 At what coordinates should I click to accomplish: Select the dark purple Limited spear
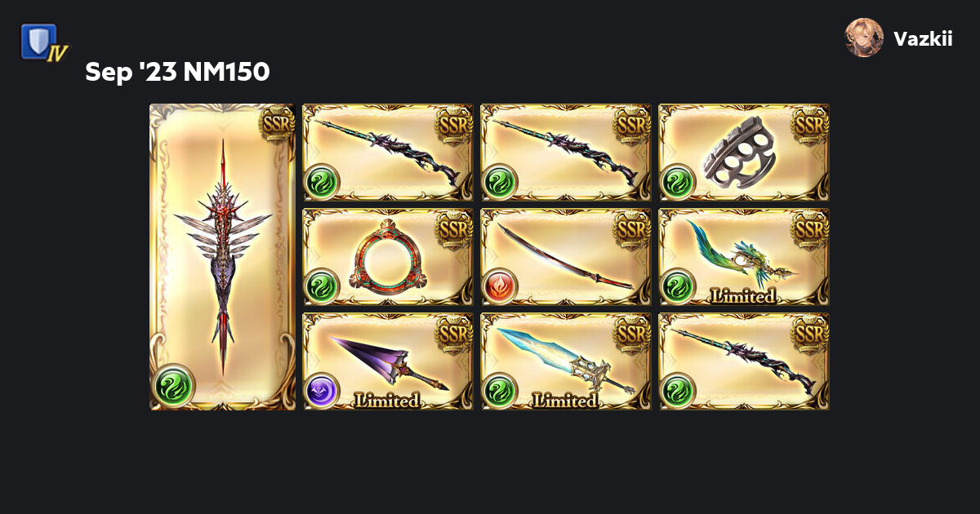coord(388,361)
